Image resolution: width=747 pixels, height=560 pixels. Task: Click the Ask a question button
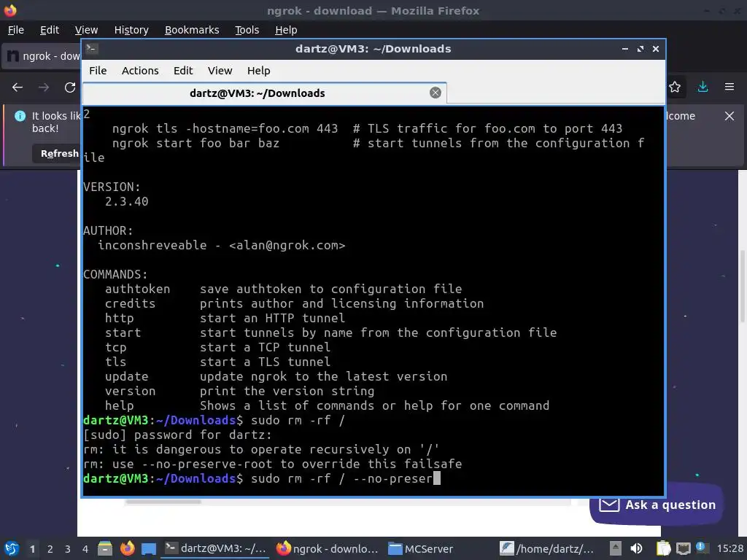[657, 505]
